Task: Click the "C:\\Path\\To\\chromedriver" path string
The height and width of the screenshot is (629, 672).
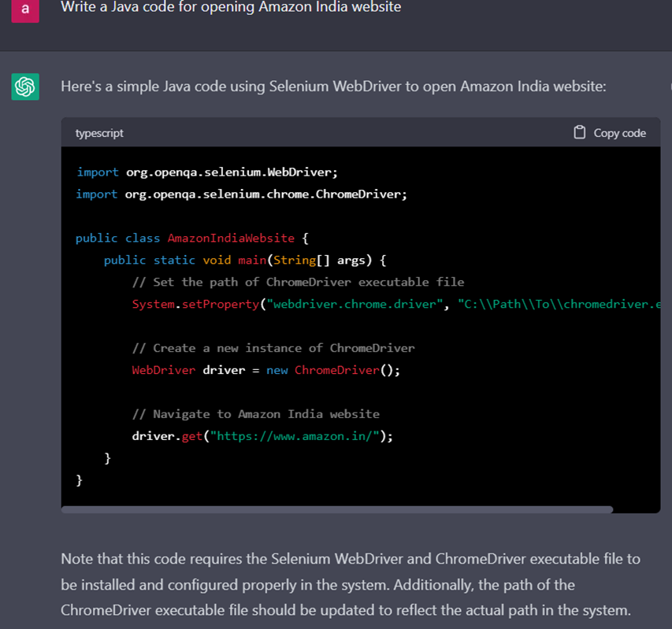Action: 559,304
